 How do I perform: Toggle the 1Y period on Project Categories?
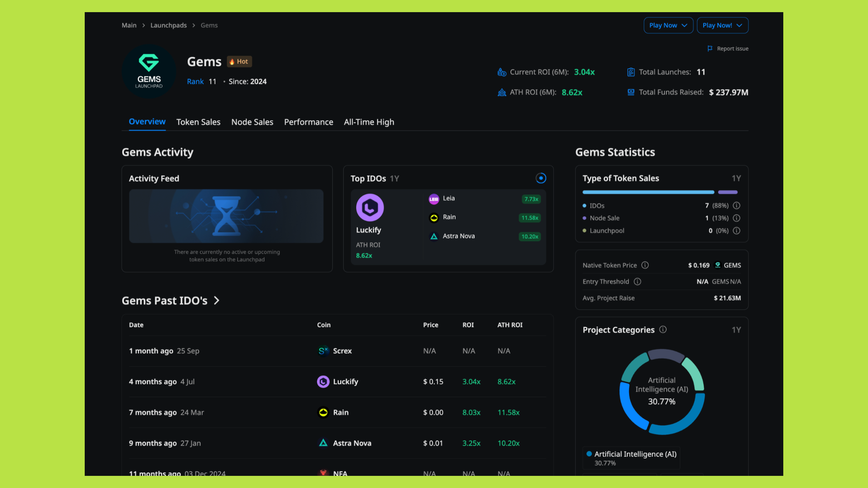point(736,330)
